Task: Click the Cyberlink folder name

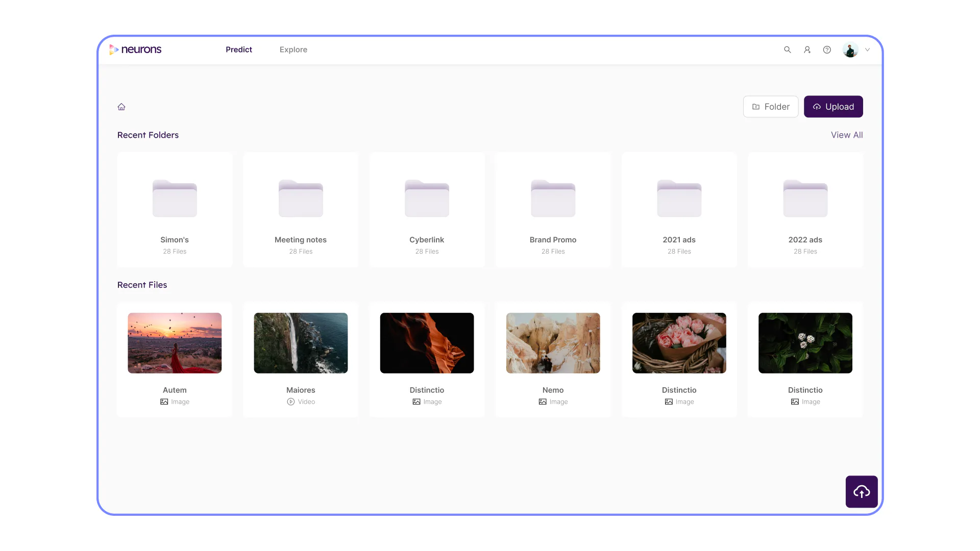Action: (427, 240)
